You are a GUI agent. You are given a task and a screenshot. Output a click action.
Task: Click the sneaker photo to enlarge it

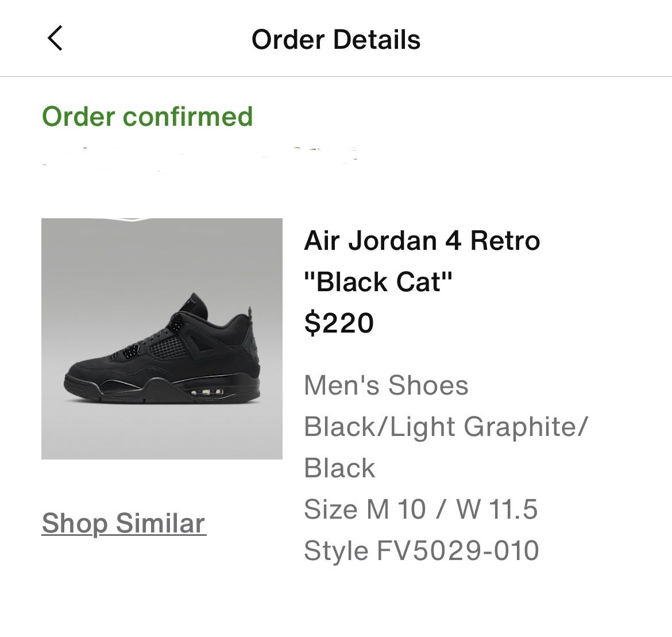click(163, 339)
